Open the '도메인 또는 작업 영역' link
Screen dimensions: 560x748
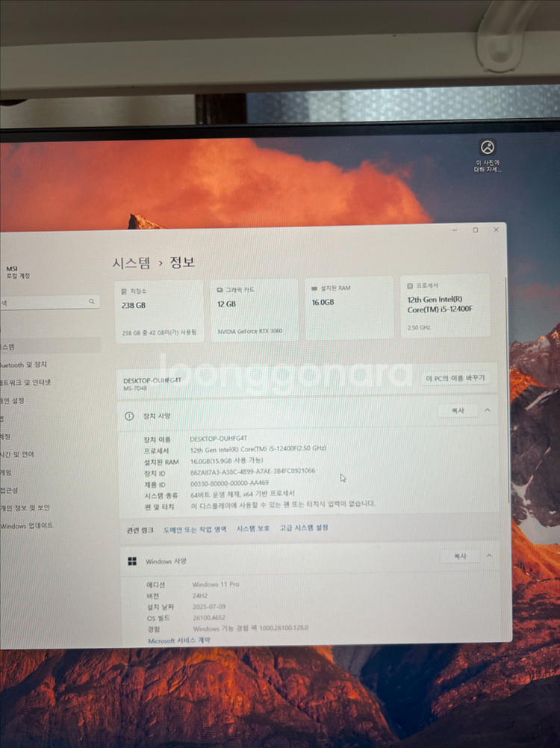coord(195,530)
